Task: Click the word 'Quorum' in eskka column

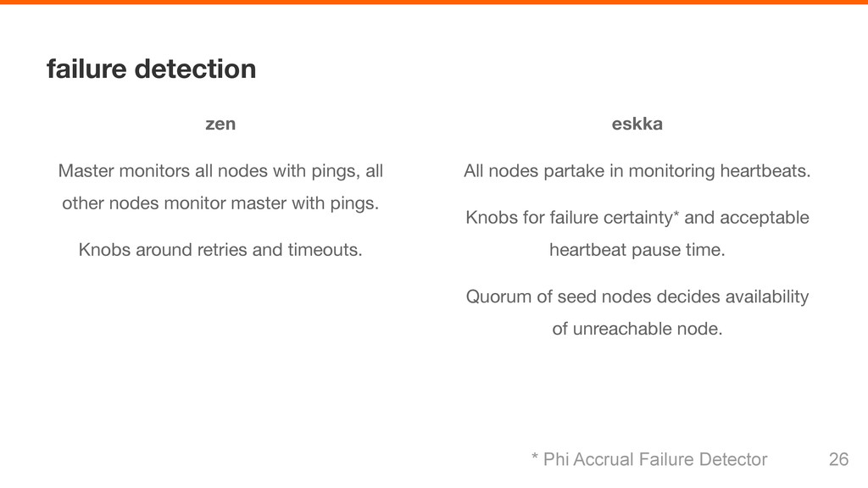Action: tap(498, 297)
